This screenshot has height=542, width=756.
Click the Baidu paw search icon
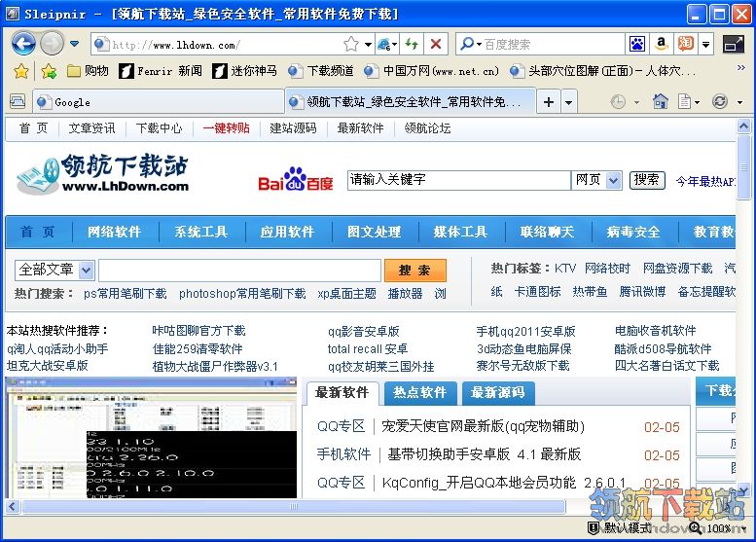[637, 45]
